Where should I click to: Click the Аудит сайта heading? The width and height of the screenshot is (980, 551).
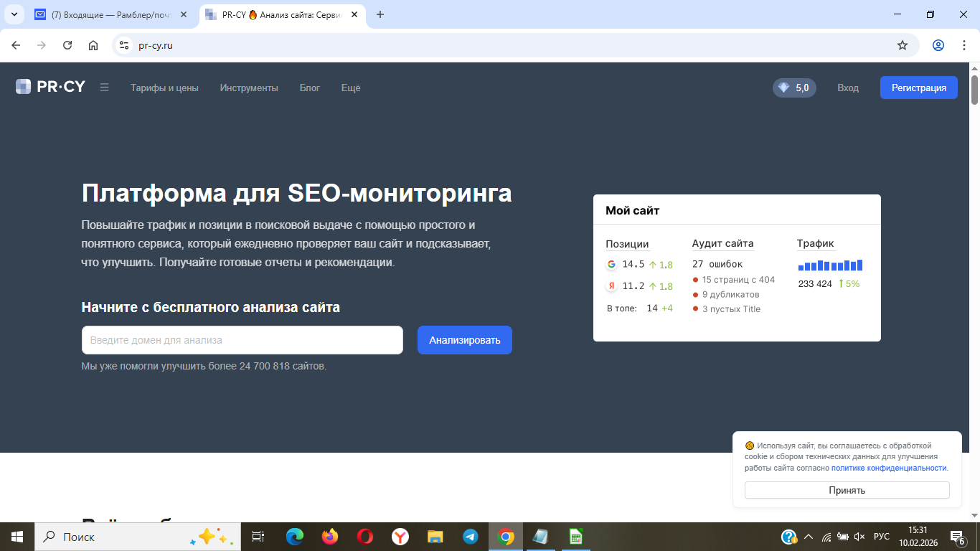click(723, 244)
